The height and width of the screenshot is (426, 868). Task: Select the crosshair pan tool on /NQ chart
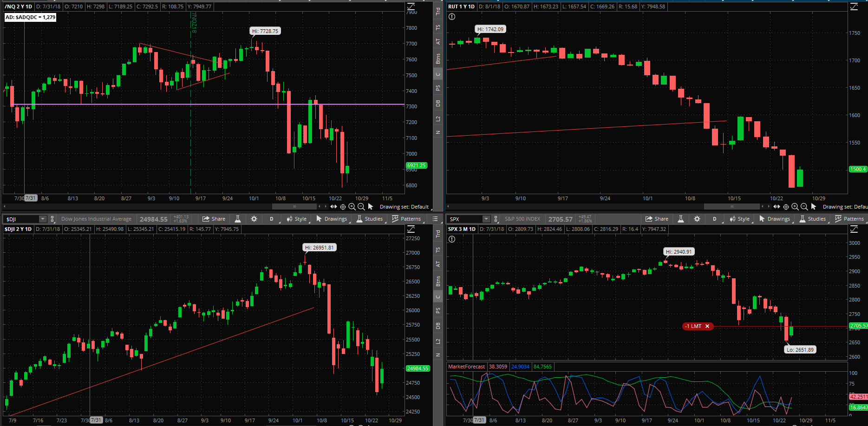(343, 207)
